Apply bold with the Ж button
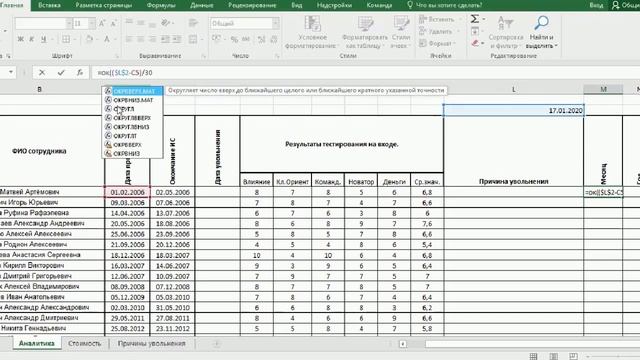This screenshot has height=360, width=640. click(x=20, y=39)
